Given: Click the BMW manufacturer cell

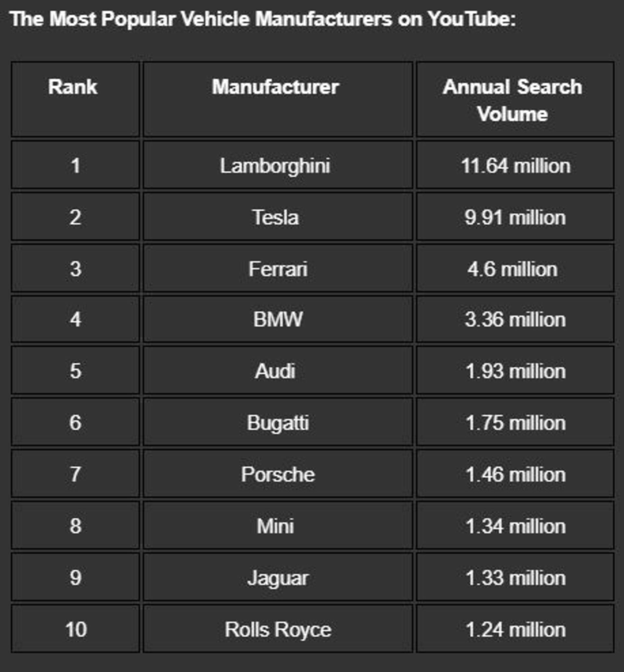Looking at the screenshot, I should click(x=278, y=319).
